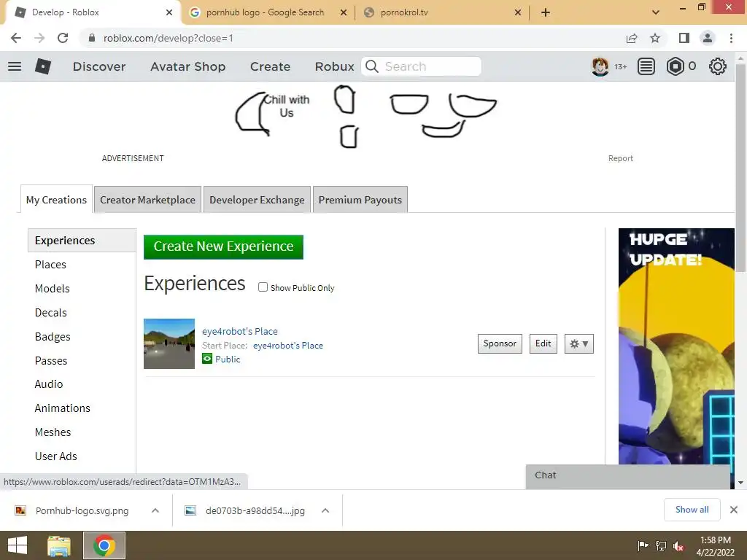Toggle the browser side panel icon
The image size is (747, 560).
point(684,38)
